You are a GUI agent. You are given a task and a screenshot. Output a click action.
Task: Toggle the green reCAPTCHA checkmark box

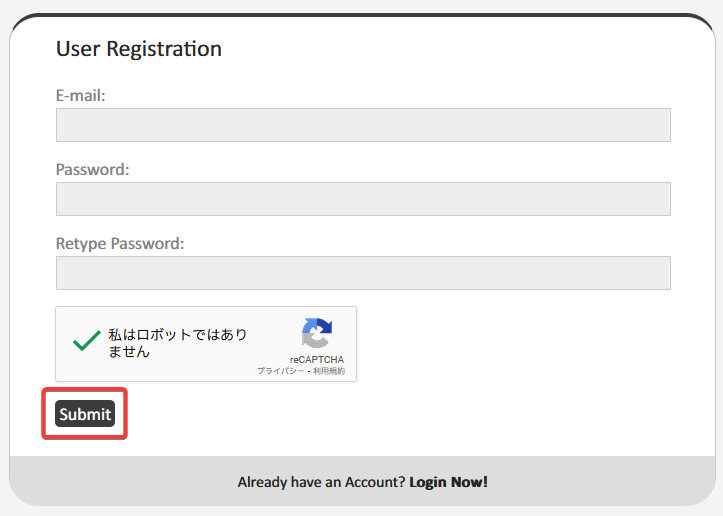(85, 342)
